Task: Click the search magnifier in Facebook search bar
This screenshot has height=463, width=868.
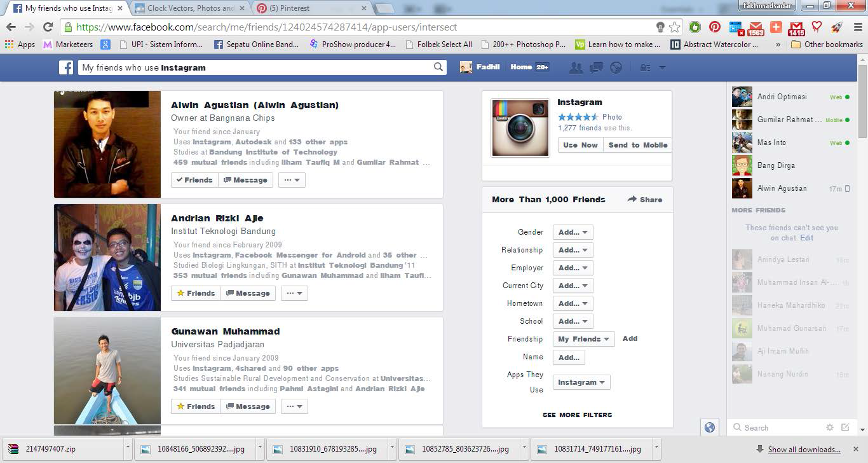Action: click(x=438, y=67)
